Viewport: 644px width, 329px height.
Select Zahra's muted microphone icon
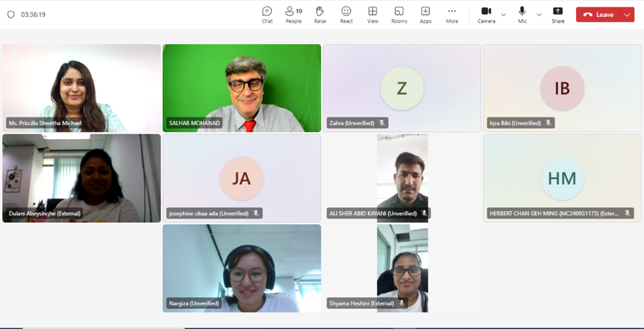coord(382,123)
